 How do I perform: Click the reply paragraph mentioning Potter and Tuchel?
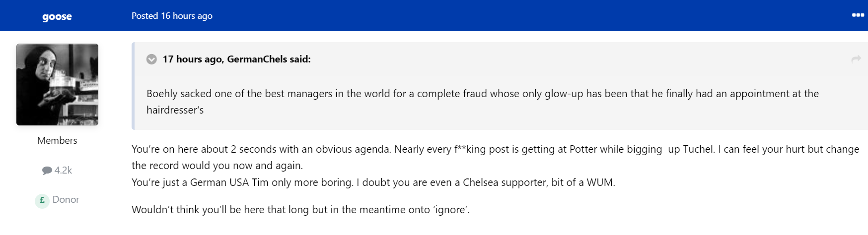click(x=495, y=157)
